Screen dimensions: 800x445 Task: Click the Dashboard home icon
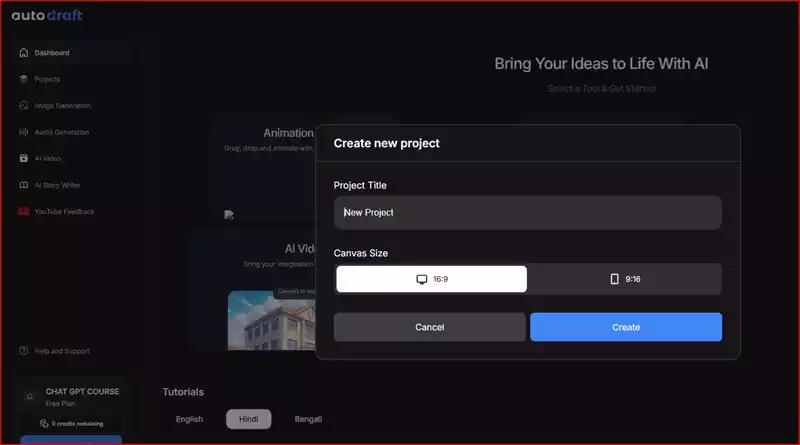(x=23, y=53)
